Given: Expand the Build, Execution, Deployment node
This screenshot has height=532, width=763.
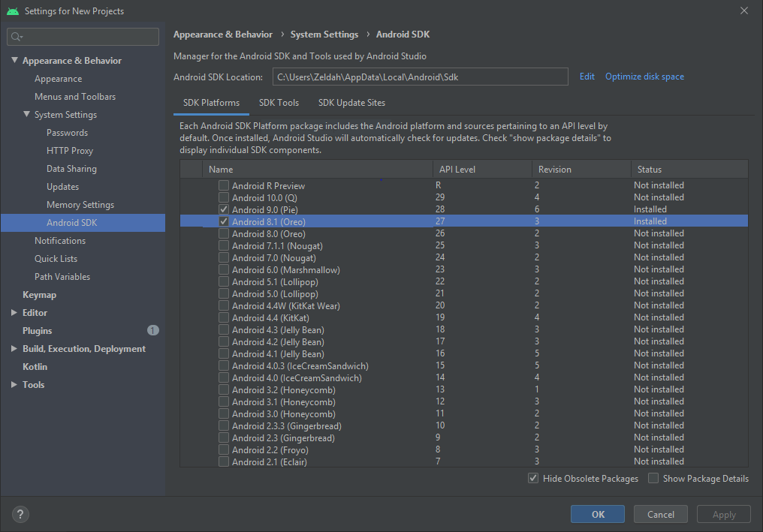Looking at the screenshot, I should tap(14, 349).
